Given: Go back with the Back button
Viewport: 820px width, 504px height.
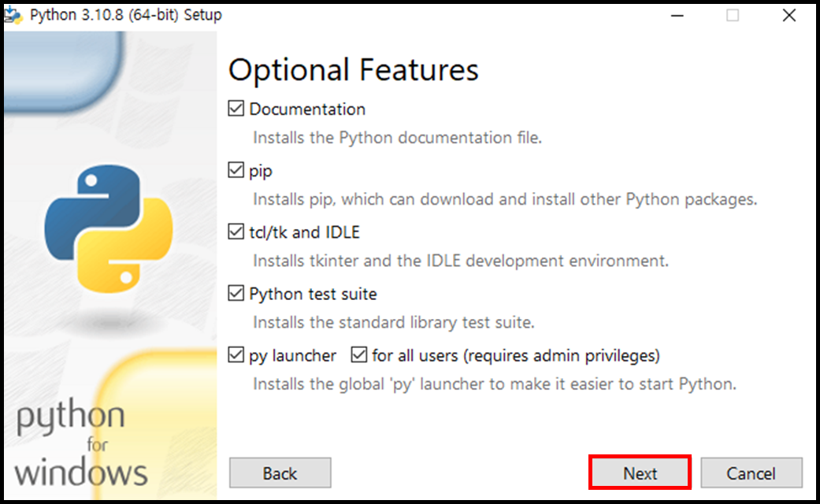Looking at the screenshot, I should pyautogui.click(x=280, y=473).
